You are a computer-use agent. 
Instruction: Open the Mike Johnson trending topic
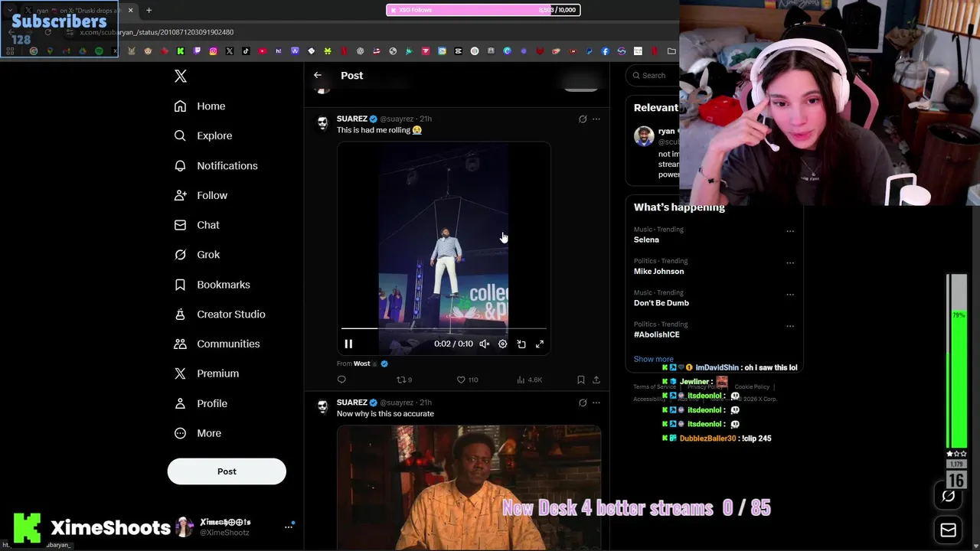pos(658,271)
